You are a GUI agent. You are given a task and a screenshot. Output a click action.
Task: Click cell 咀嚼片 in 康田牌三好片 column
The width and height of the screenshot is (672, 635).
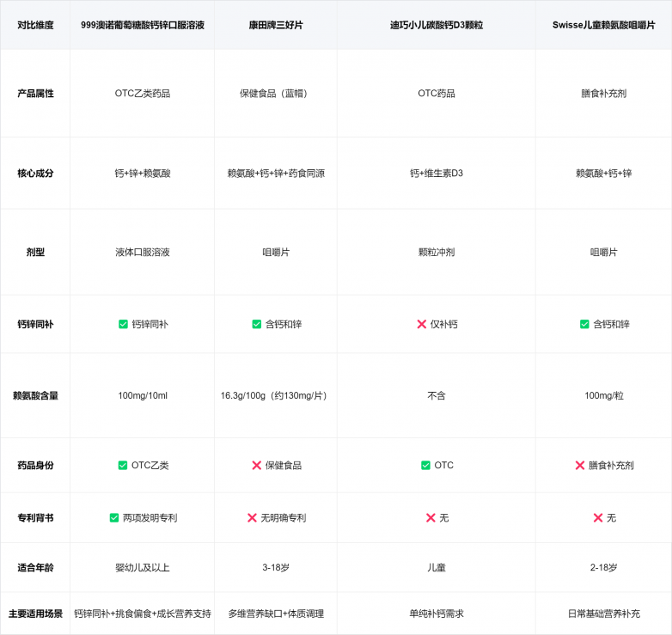tap(276, 252)
